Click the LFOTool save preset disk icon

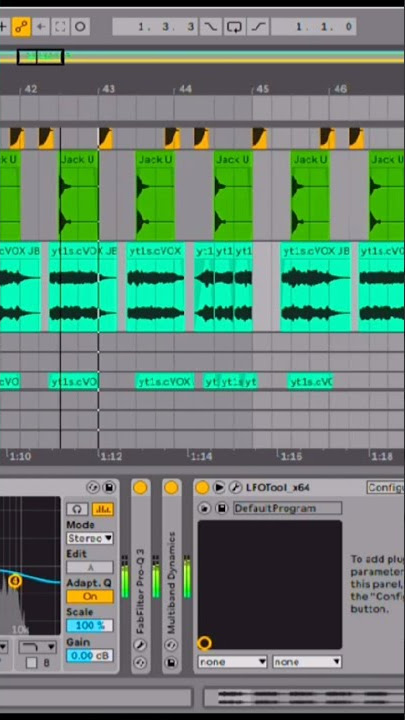coord(222,508)
